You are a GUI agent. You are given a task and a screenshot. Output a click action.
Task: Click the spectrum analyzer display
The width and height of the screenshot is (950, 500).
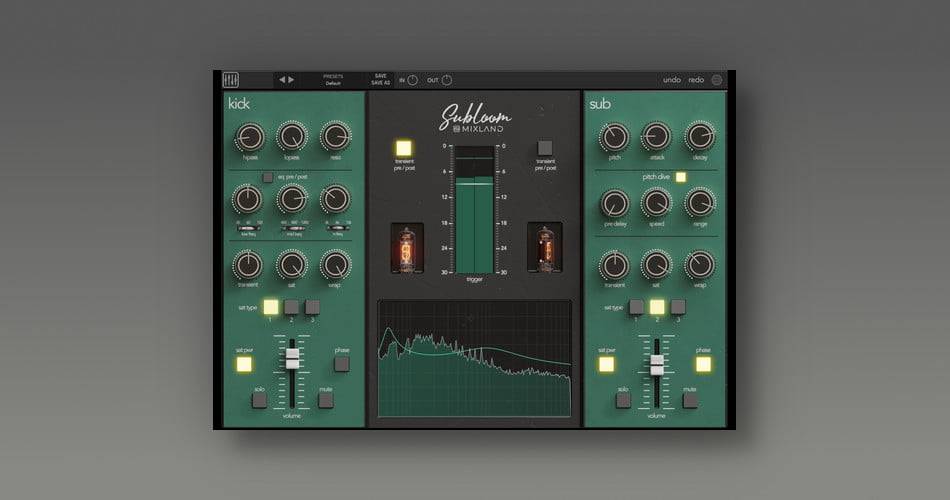pyautogui.click(x=474, y=359)
